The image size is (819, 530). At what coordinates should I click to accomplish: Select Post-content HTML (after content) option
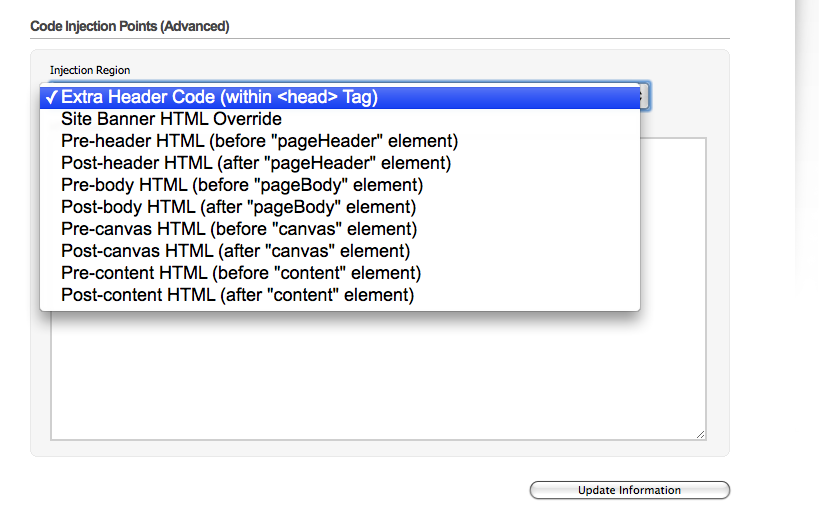(237, 295)
